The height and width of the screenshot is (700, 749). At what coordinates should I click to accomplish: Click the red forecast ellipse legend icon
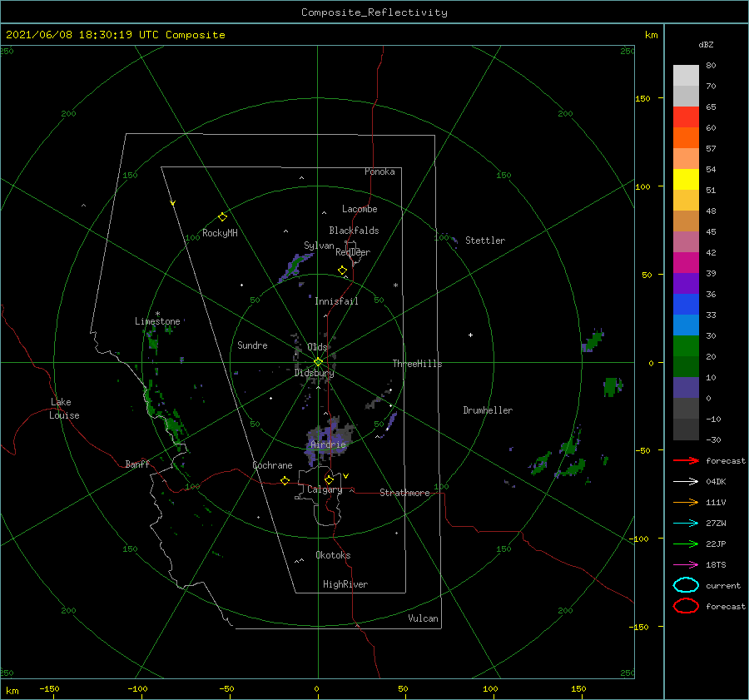click(686, 606)
